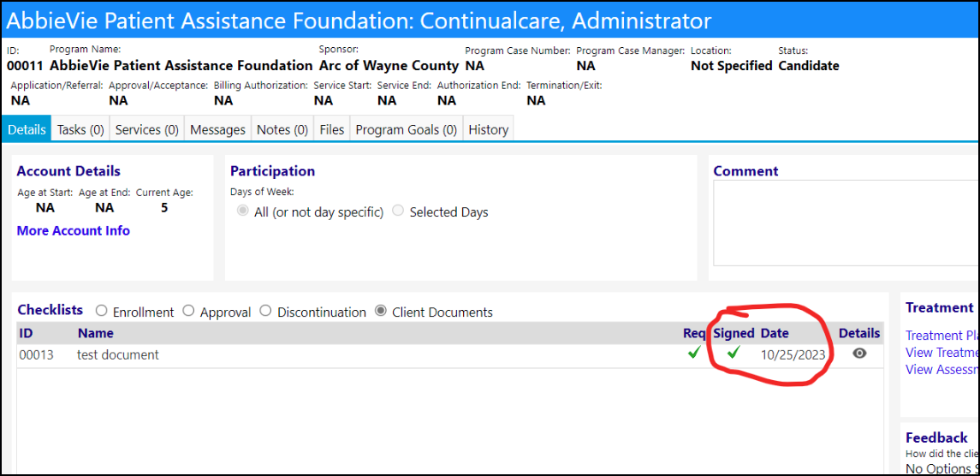The width and height of the screenshot is (980, 476).
Task: Click the Location value Not Specified
Action: [x=731, y=66]
